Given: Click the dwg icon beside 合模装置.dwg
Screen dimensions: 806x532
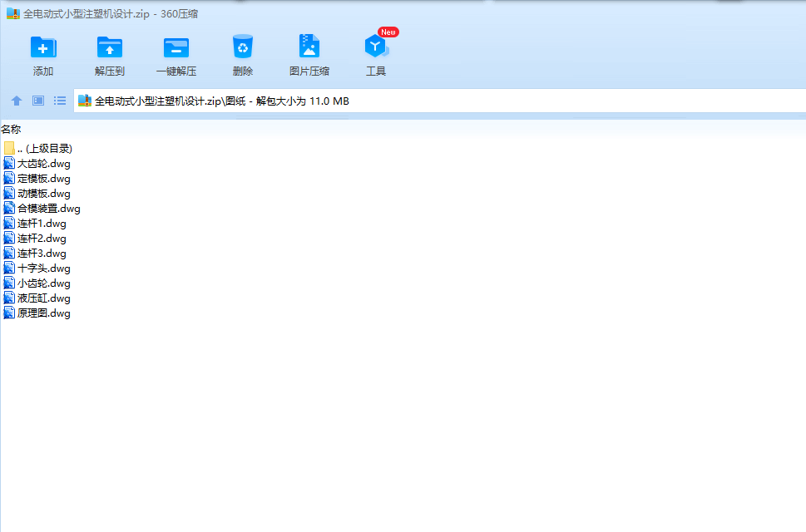Looking at the screenshot, I should (x=9, y=208).
